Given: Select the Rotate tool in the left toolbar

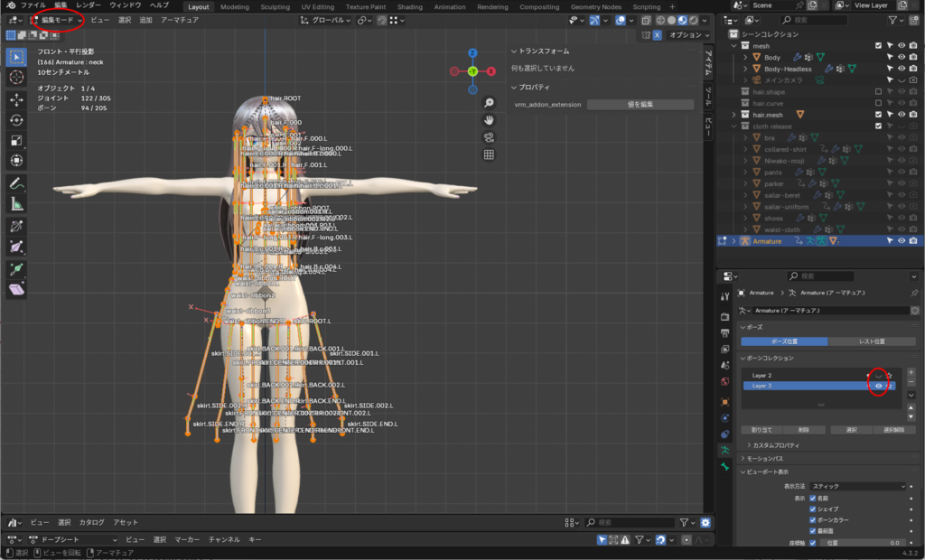Looking at the screenshot, I should [16, 120].
